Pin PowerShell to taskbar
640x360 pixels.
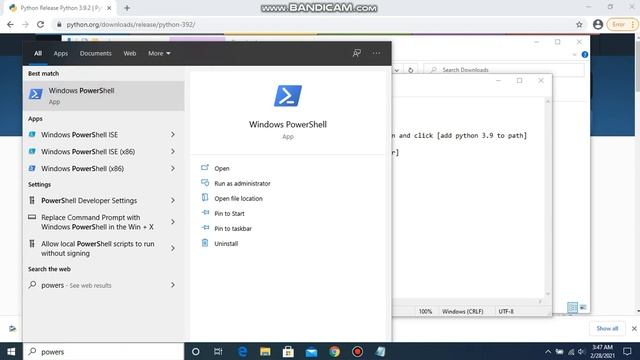pyautogui.click(x=233, y=229)
